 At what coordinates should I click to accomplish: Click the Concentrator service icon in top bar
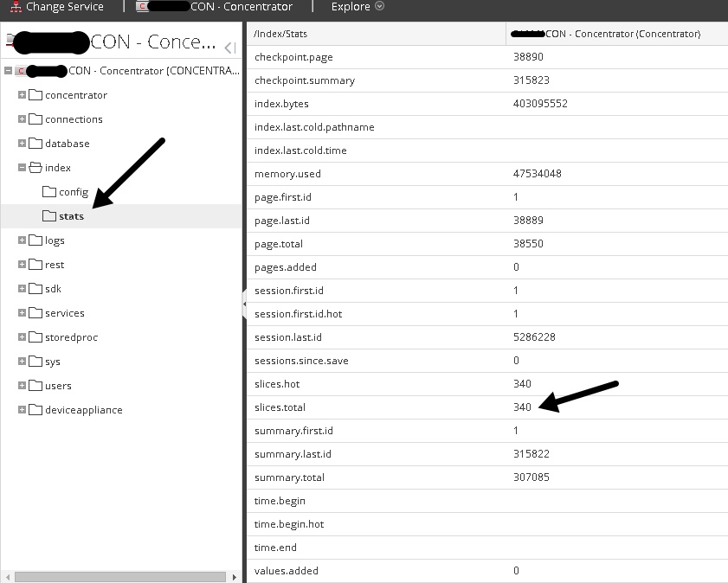[142, 7]
